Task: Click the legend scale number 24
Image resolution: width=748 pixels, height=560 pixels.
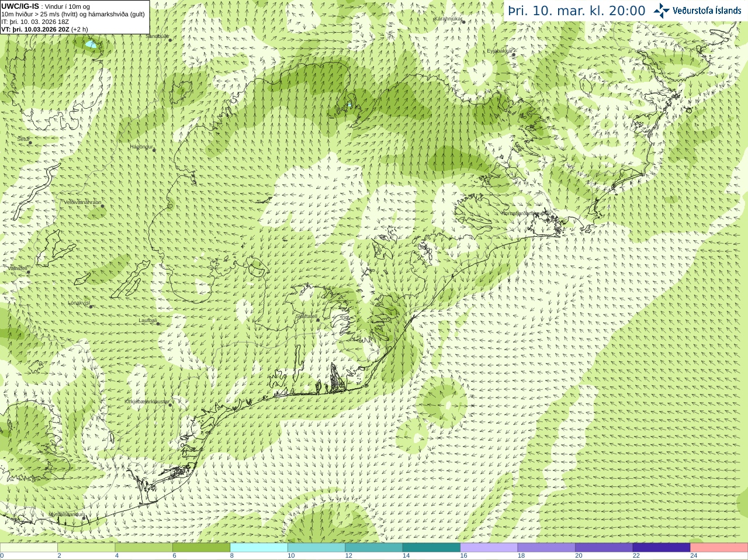Action: [x=694, y=556]
